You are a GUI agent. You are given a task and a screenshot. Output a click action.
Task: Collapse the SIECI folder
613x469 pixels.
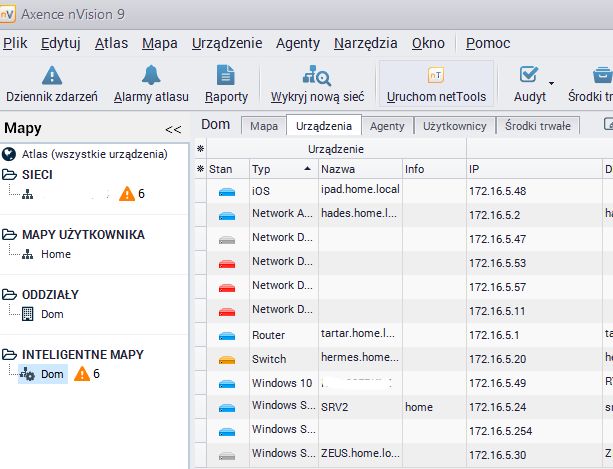coord(9,174)
